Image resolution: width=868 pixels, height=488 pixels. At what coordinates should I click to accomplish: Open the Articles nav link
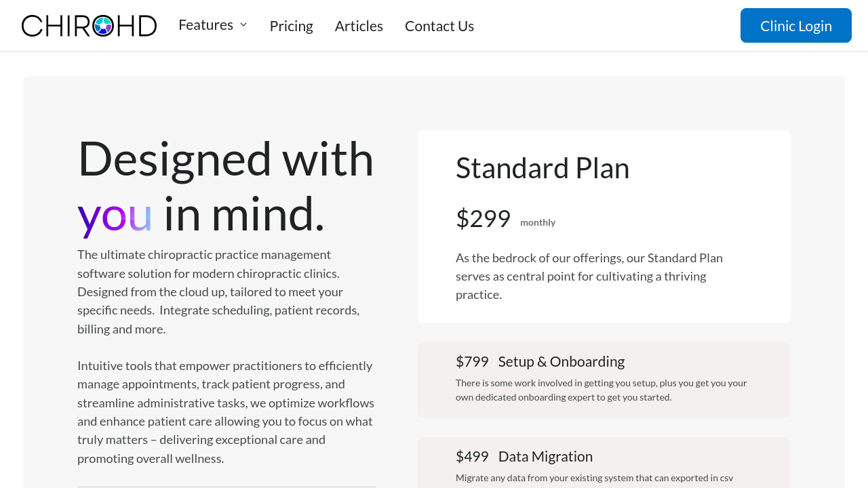point(359,26)
